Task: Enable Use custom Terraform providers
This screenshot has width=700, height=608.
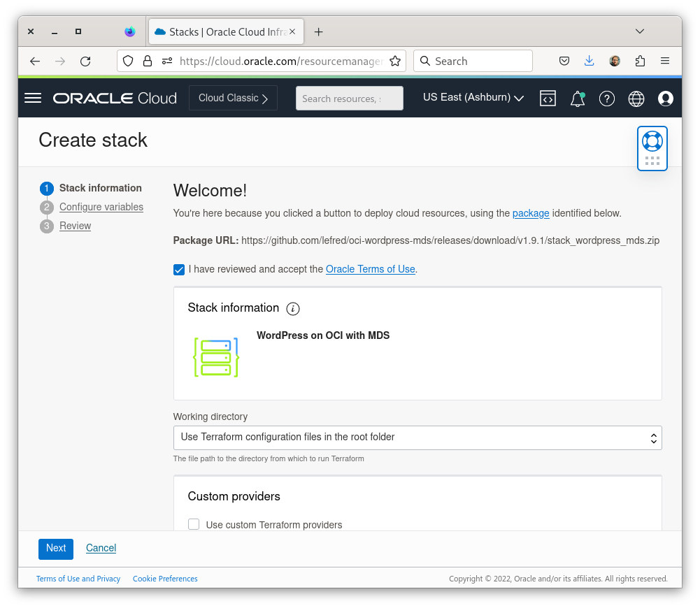Action: (x=194, y=524)
